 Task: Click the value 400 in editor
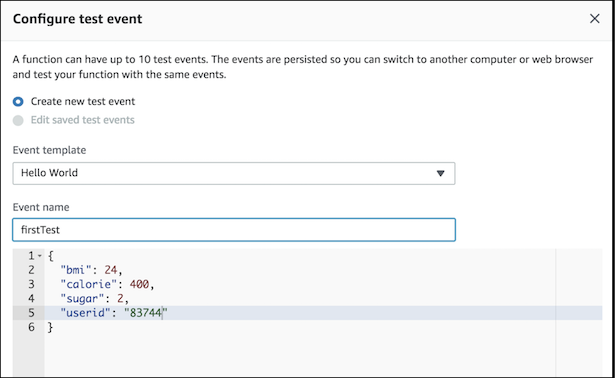139,284
